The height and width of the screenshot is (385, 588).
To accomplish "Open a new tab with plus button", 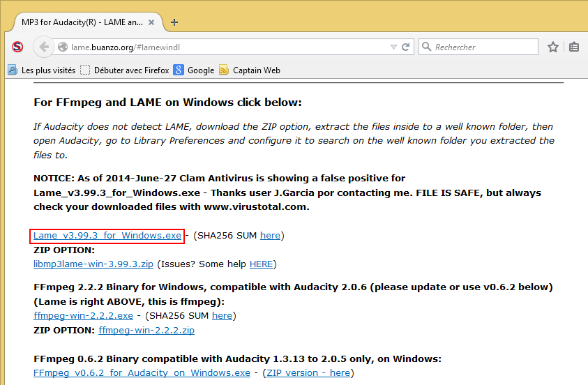I will [x=174, y=22].
